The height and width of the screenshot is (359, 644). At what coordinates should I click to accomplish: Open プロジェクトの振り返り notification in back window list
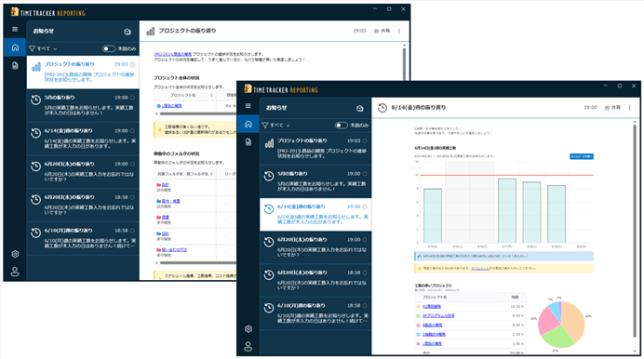click(83, 73)
